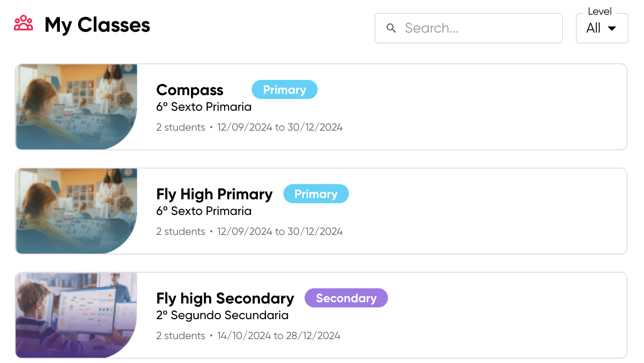
Task: Click Primary badge on Fly High Primary
Action: click(316, 194)
